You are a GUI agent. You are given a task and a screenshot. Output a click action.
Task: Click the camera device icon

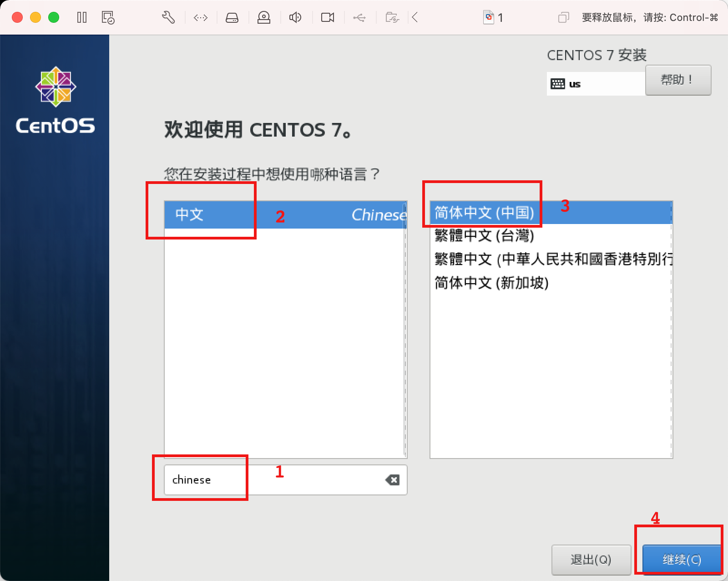tap(328, 17)
